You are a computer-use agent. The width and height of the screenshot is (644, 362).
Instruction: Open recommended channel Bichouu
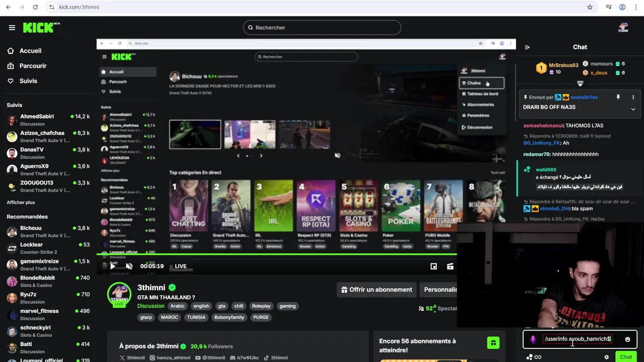tap(48, 231)
